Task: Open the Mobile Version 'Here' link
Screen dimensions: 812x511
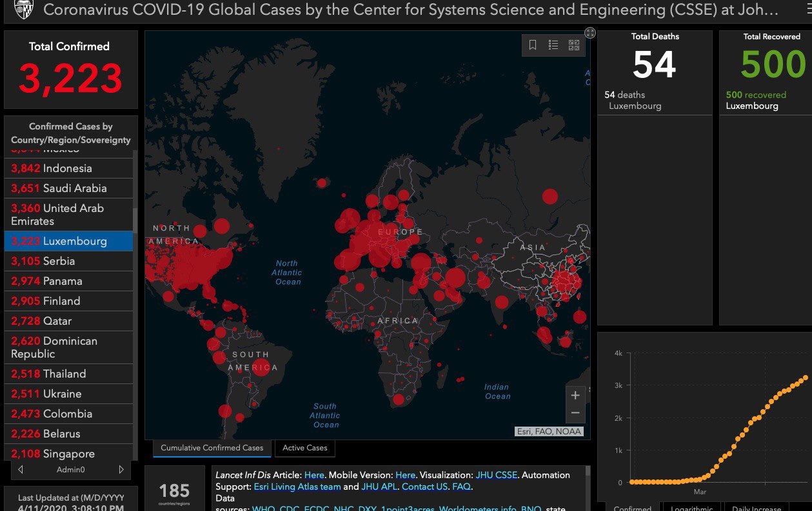Action: (406, 475)
